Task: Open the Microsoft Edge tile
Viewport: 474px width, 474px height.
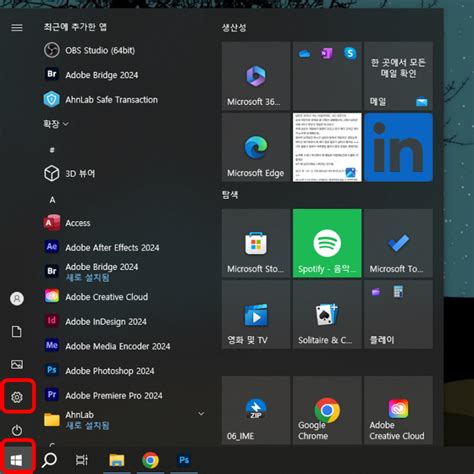Action: 256,147
